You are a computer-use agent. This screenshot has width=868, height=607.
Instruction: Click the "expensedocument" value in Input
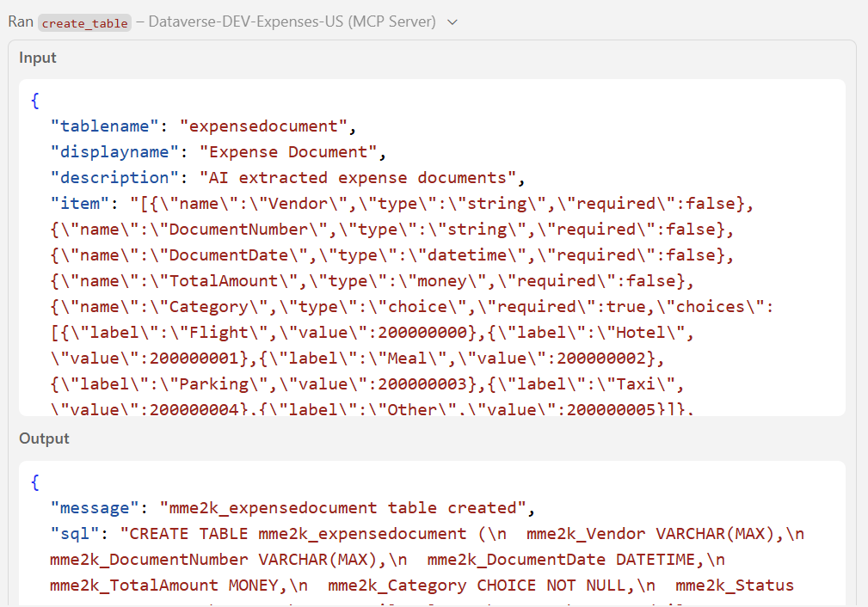[x=263, y=126]
